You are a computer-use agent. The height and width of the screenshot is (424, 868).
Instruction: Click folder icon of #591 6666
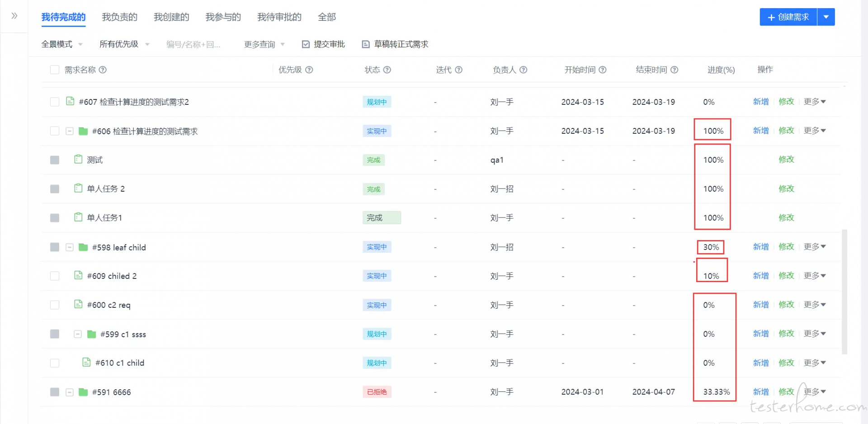(x=83, y=392)
